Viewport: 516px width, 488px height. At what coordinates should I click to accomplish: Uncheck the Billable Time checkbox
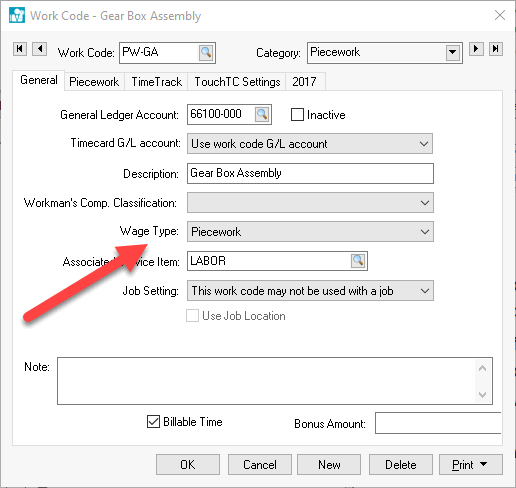pyautogui.click(x=153, y=422)
